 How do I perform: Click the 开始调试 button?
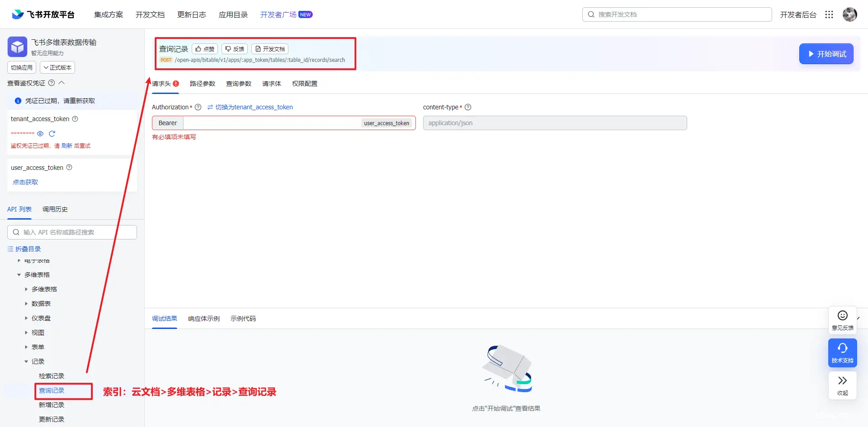[826, 54]
